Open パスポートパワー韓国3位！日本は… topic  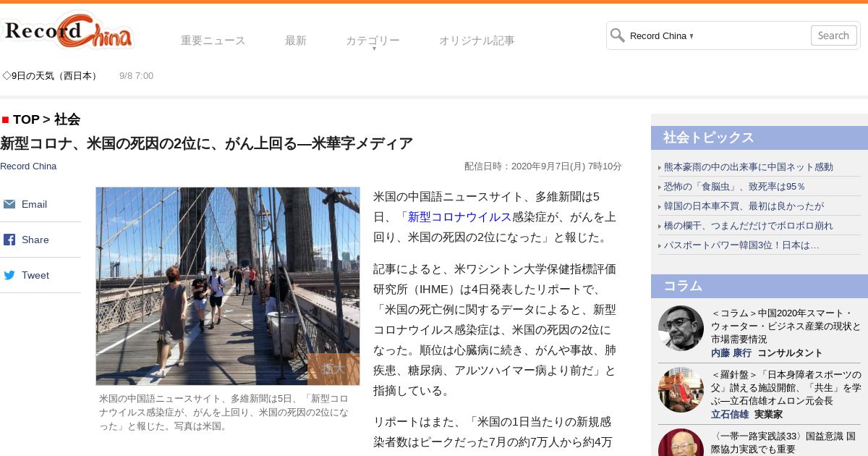point(741,245)
